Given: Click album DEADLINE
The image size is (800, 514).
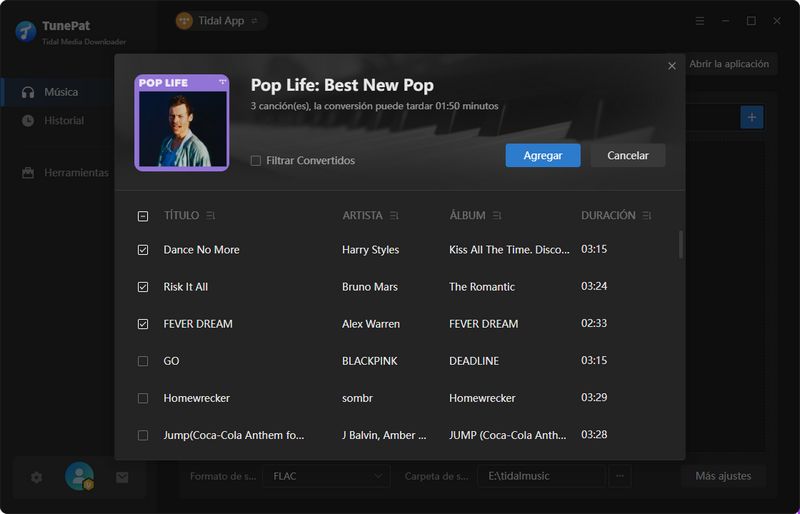Looking at the screenshot, I should pyautogui.click(x=474, y=361).
